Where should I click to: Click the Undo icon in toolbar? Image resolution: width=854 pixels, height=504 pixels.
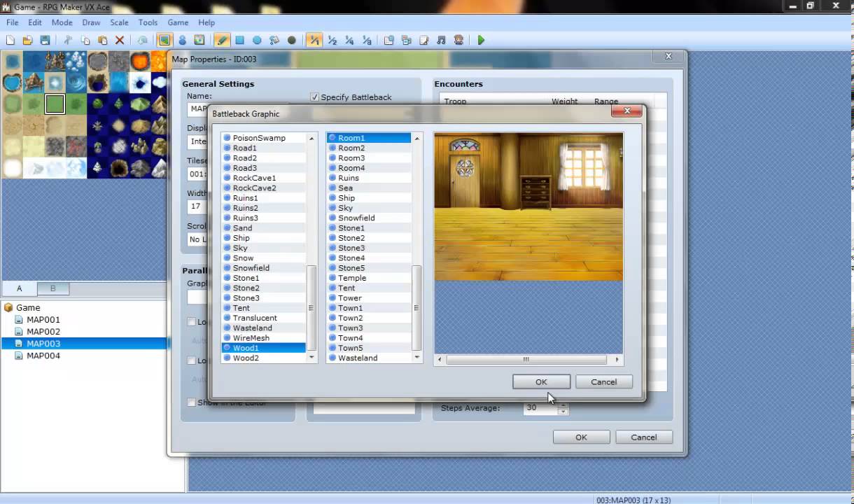tap(142, 41)
